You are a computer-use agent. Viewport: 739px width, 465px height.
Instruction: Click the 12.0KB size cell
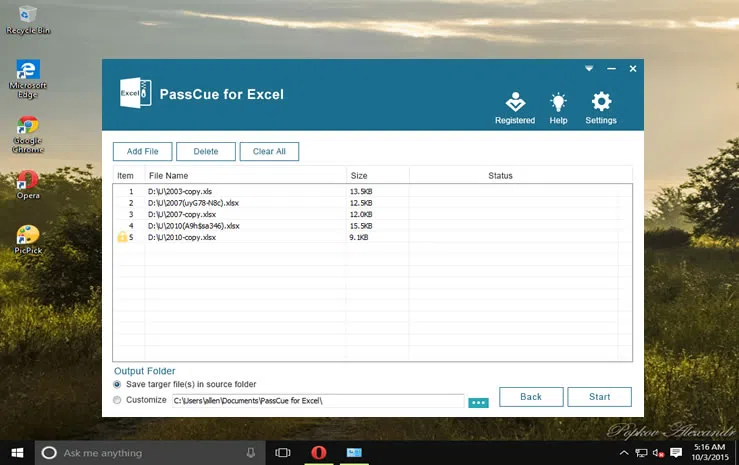coord(361,214)
